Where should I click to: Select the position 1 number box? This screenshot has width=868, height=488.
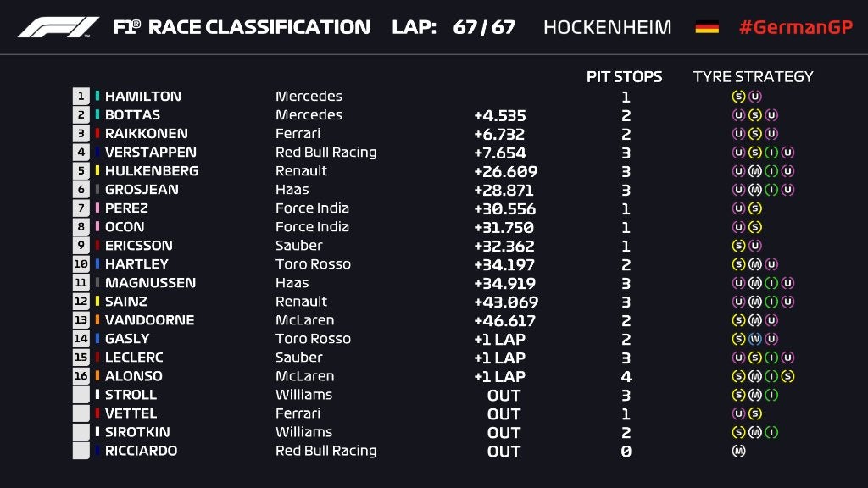pos(81,97)
